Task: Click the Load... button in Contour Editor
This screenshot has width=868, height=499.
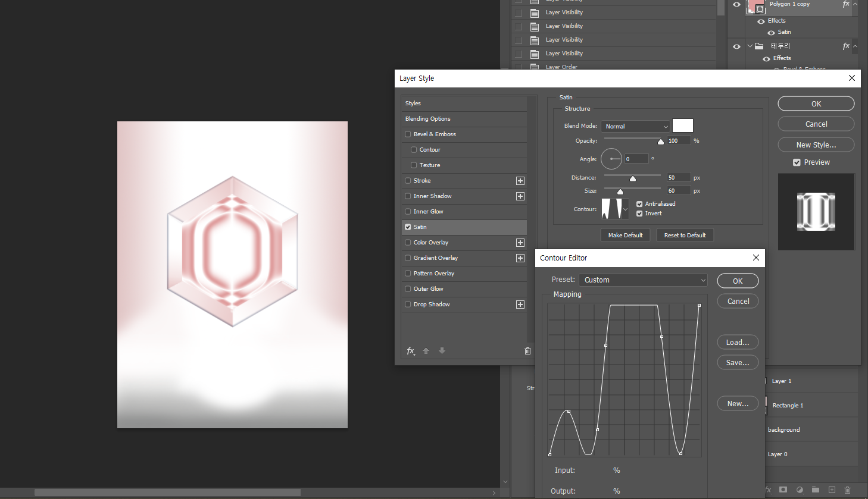Action: click(x=738, y=342)
